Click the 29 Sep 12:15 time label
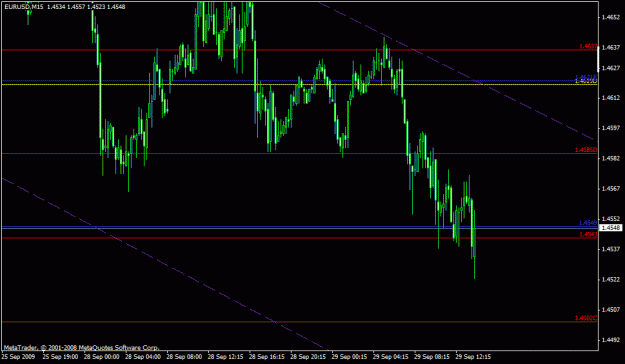Screen dimensions: 625x364 (474, 356)
